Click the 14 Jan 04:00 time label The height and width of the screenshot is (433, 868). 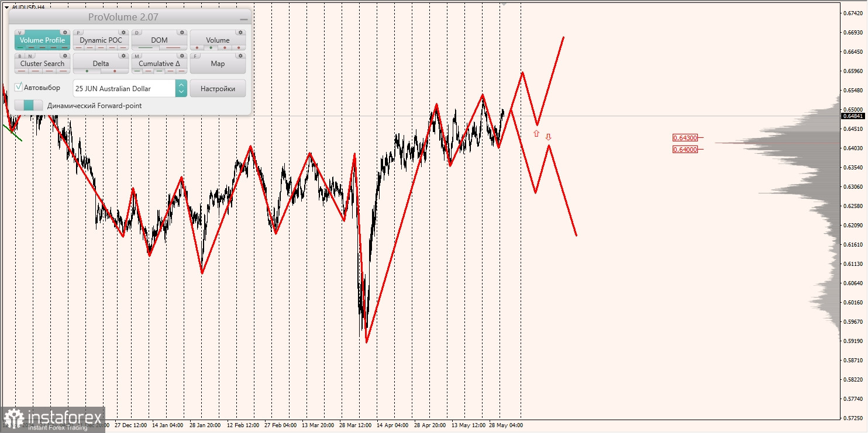coord(167,425)
